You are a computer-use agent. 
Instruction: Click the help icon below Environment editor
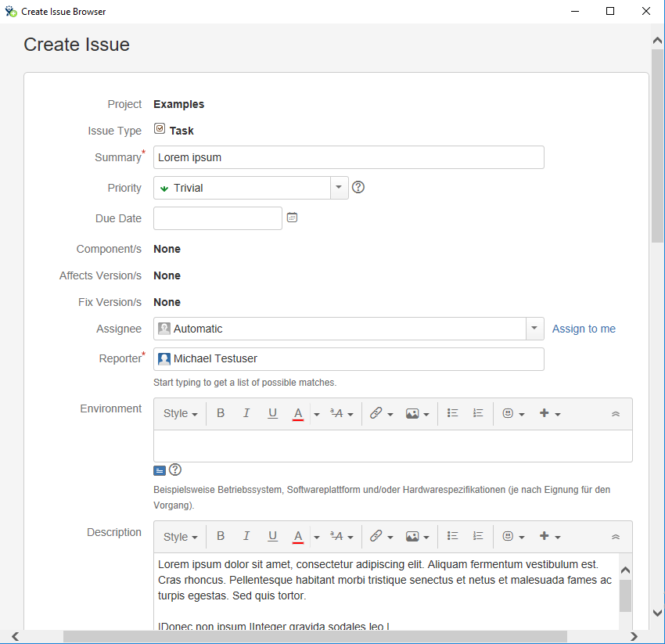(175, 470)
